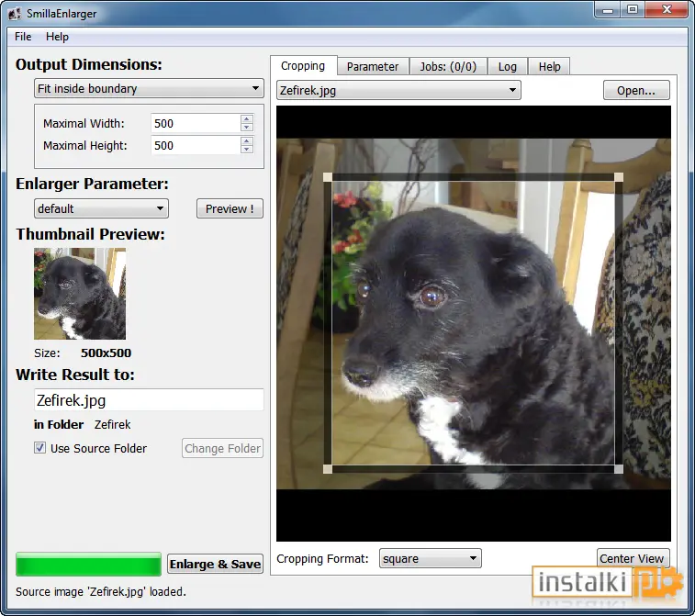Click the Enlarge & Save button
Viewport: 695px width, 616px height.
point(215,564)
